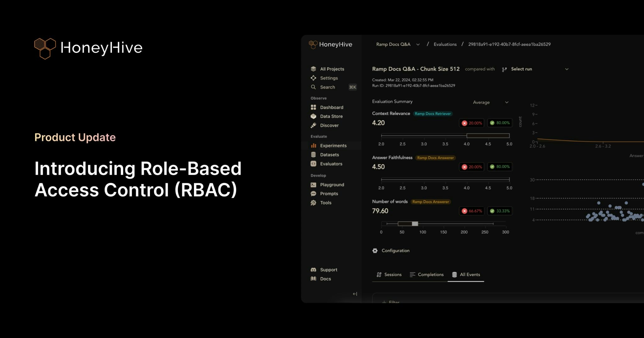Click Ramp Docs Answerer tag by Number of words

431,202
